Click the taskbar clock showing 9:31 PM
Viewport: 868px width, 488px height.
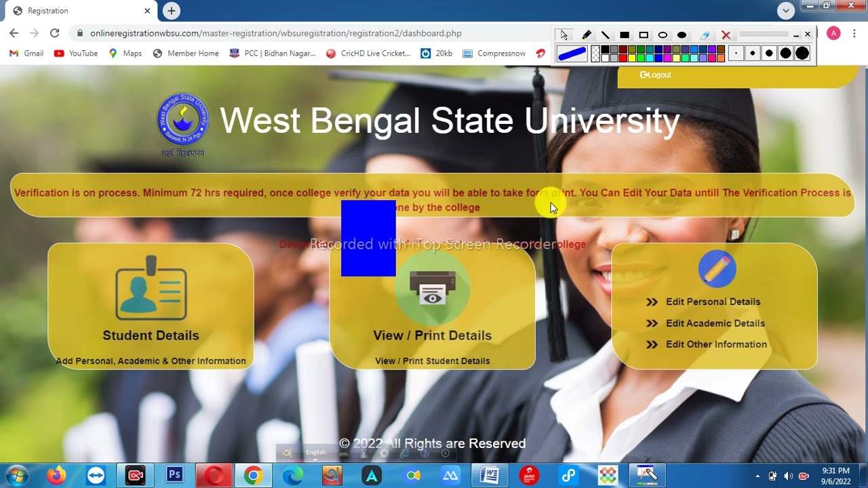(835, 476)
